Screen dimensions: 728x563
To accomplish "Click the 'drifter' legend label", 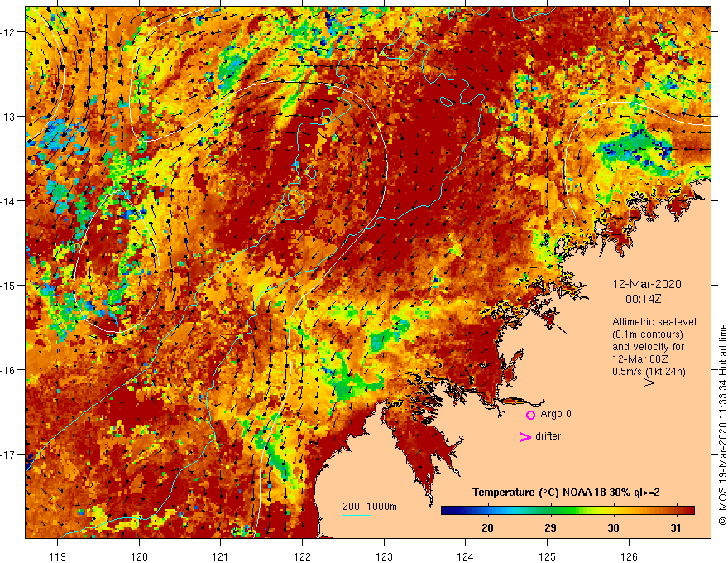I will (x=548, y=436).
